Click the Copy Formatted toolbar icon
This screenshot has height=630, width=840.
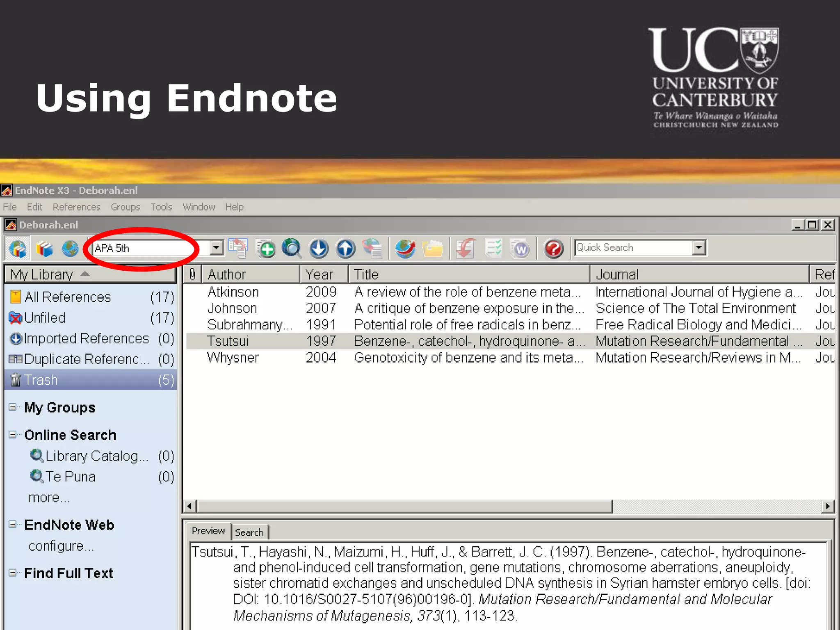238,248
